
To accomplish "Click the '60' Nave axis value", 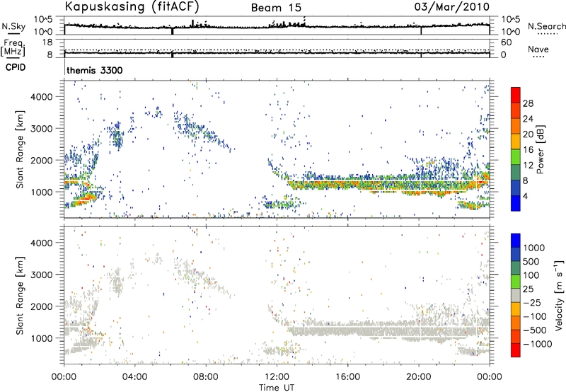I will click(506, 42).
